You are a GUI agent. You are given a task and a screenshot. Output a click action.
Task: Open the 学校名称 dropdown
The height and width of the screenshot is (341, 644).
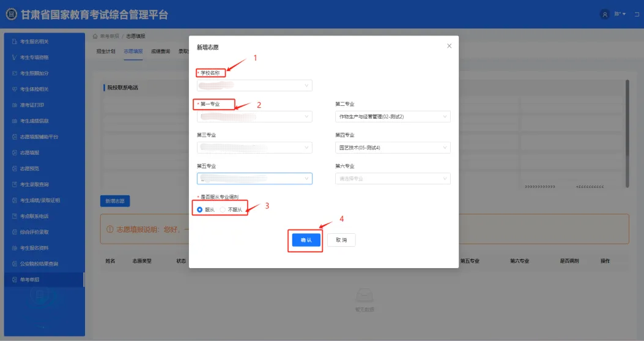pos(254,86)
